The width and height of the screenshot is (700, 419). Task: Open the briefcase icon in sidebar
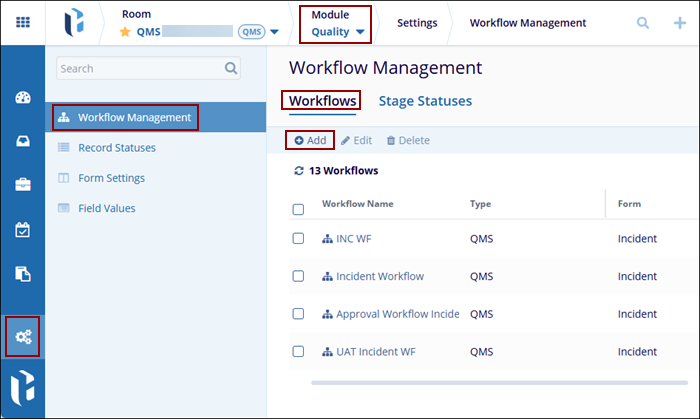tap(22, 185)
